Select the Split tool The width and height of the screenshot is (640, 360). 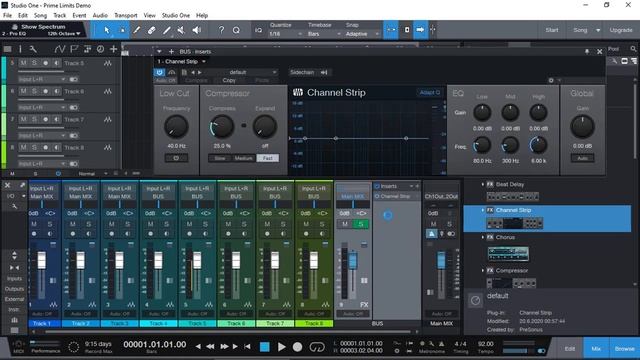click(x=136, y=30)
